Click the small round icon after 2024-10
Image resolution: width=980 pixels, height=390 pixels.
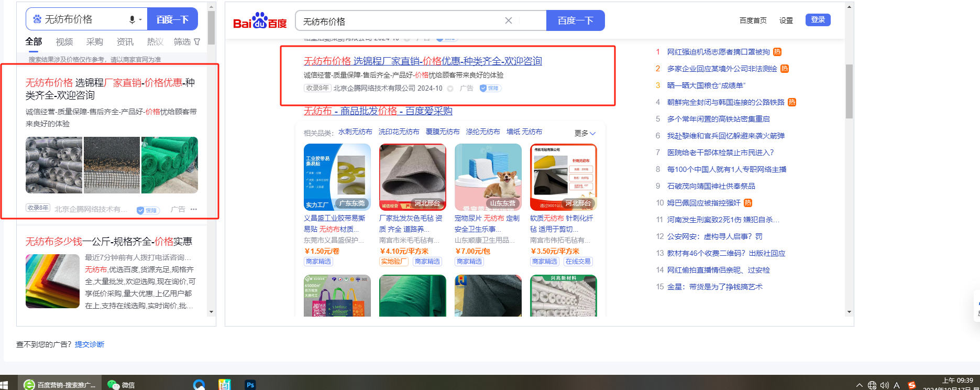pyautogui.click(x=450, y=89)
